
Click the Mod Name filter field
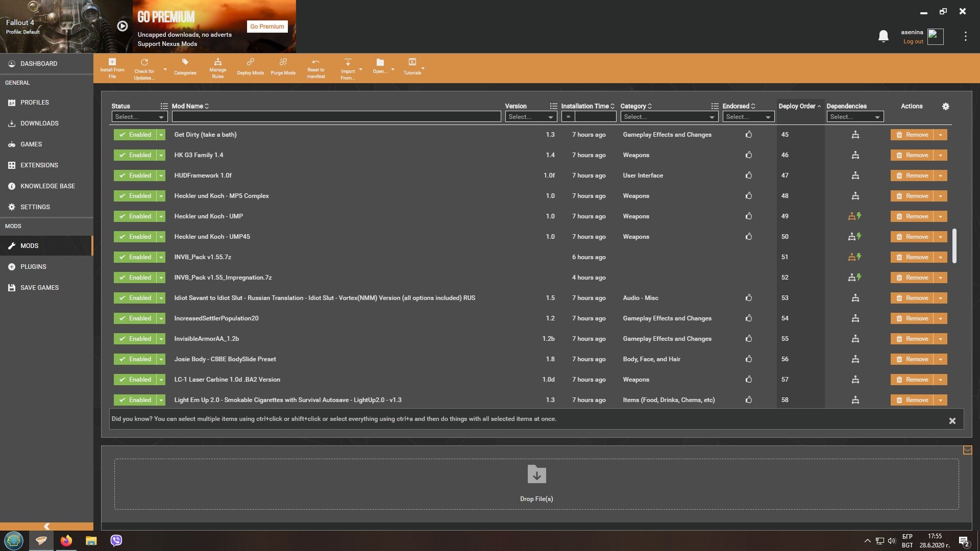point(336,117)
